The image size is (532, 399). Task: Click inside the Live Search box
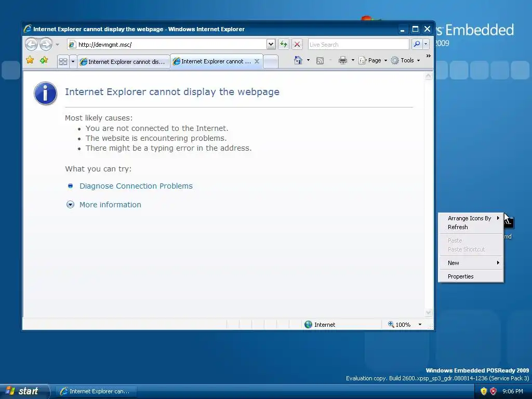pyautogui.click(x=358, y=45)
